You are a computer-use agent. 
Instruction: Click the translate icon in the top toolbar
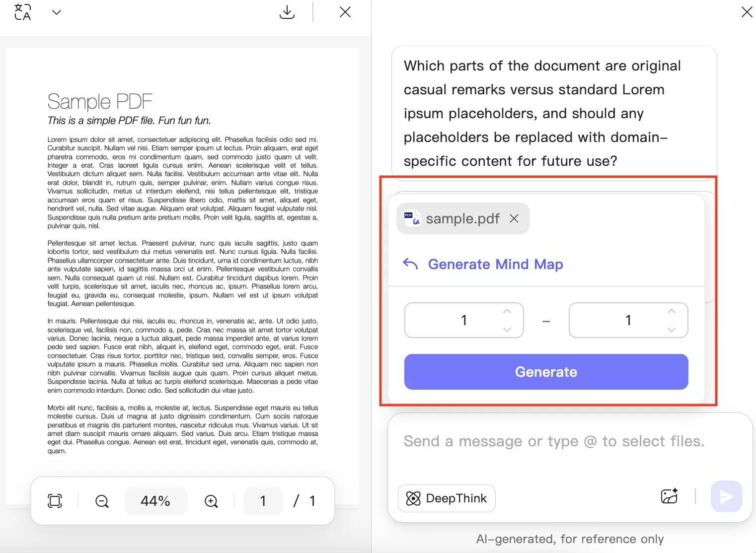tap(22, 12)
